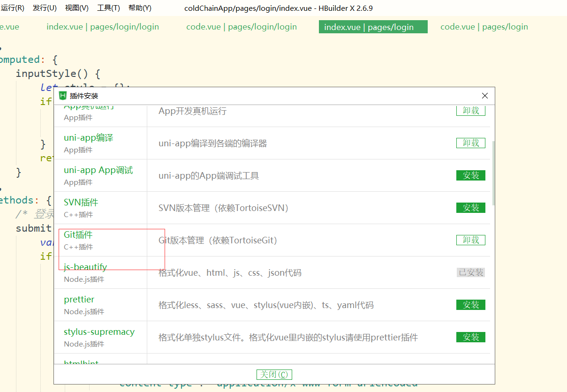Close the 插件安装 dialog with X
567x392 pixels.
tap(485, 96)
